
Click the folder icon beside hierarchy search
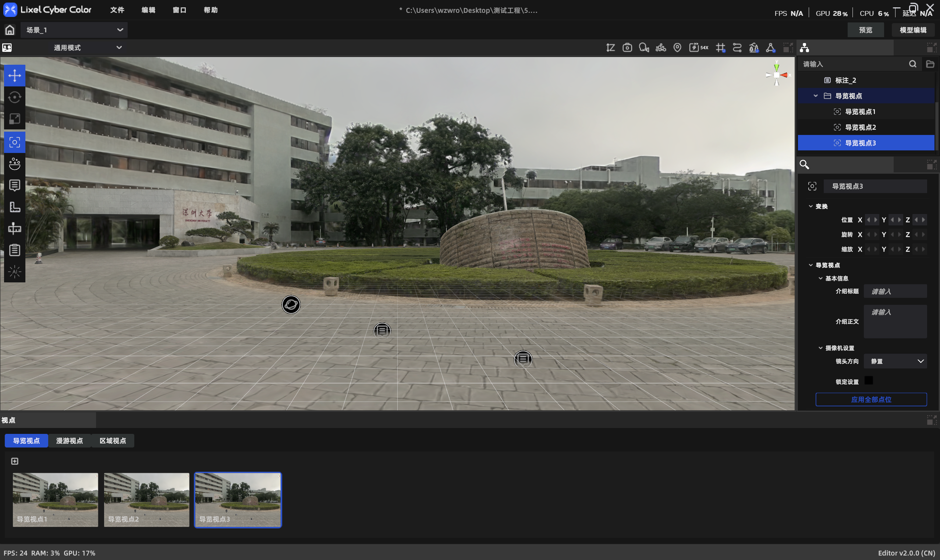pos(930,64)
